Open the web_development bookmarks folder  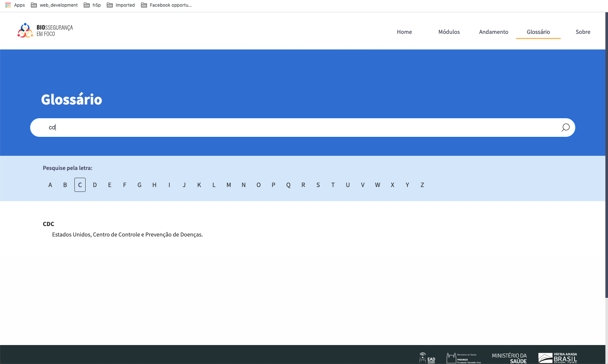click(x=54, y=5)
